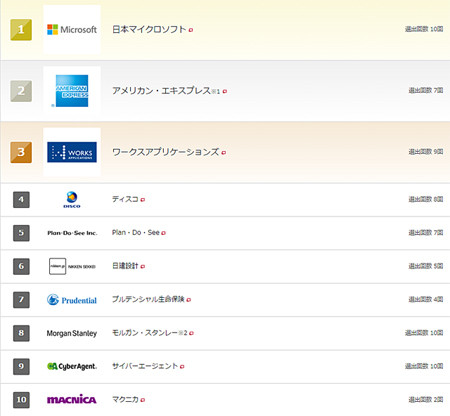
Task: Open the プルデンシャル生命保険 link
Action: [x=148, y=299]
